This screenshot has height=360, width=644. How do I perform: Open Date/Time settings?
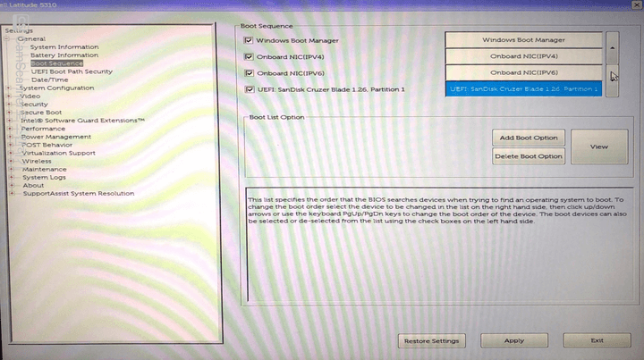[50, 80]
